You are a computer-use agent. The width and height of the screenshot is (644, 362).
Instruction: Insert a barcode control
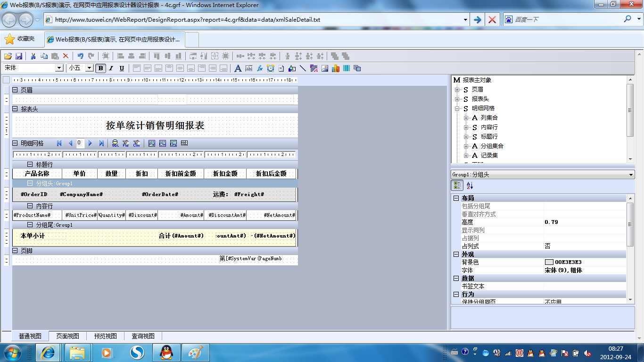pyautogui.click(x=347, y=68)
